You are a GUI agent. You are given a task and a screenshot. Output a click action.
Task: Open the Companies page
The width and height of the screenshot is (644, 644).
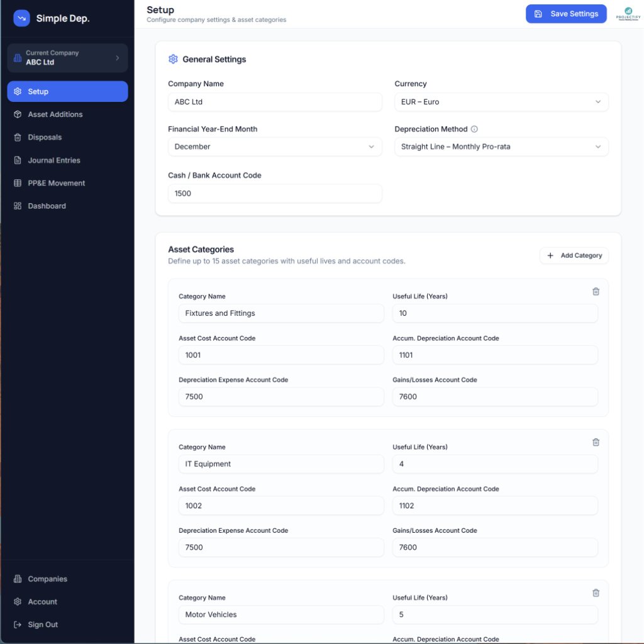(x=68, y=579)
